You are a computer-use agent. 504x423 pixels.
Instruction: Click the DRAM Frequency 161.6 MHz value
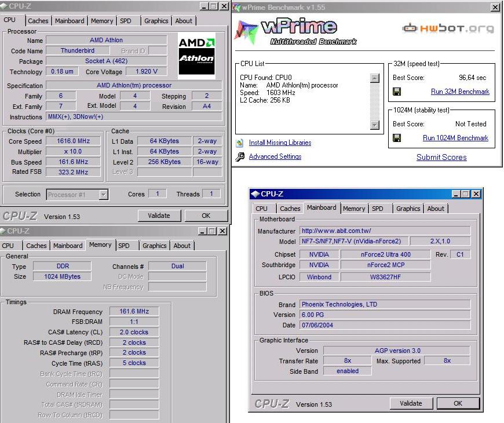coord(134,312)
